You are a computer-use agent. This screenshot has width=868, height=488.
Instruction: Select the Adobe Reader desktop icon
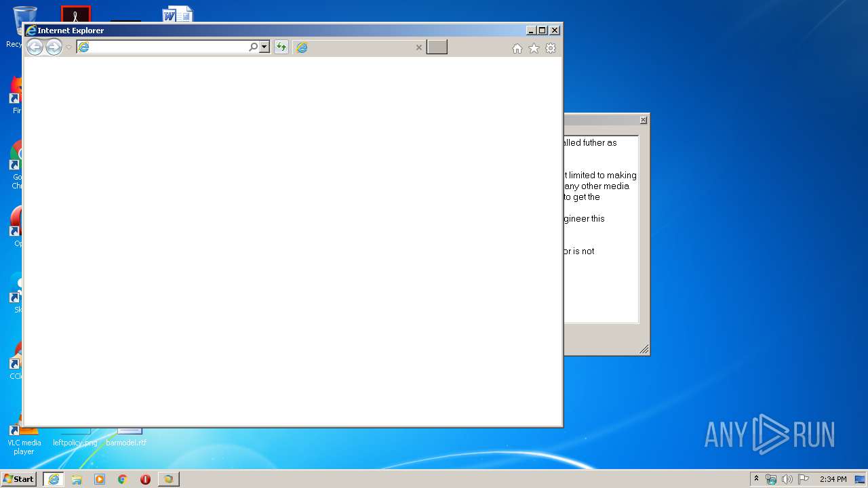click(x=75, y=14)
